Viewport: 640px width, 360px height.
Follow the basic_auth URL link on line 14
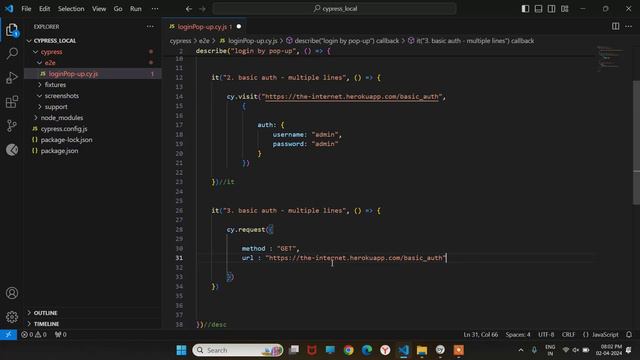351,97
